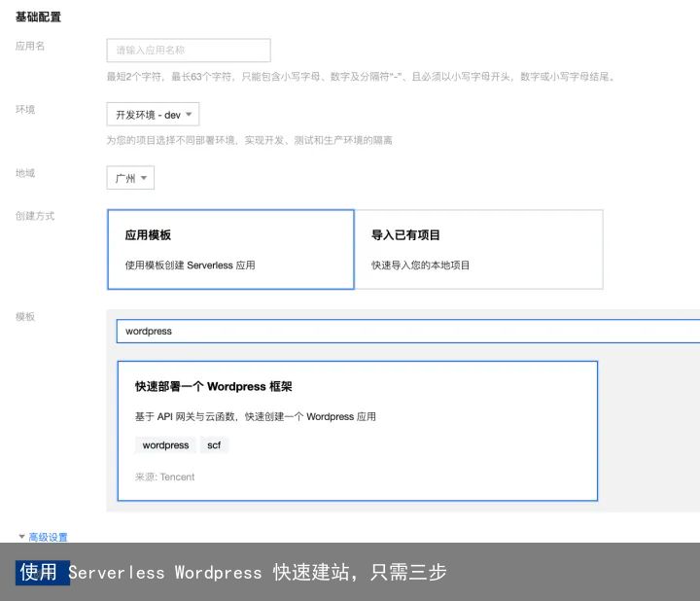Image resolution: width=700 pixels, height=601 pixels.
Task: Click the 快速导入您的本地项目 description
Action: (421, 265)
